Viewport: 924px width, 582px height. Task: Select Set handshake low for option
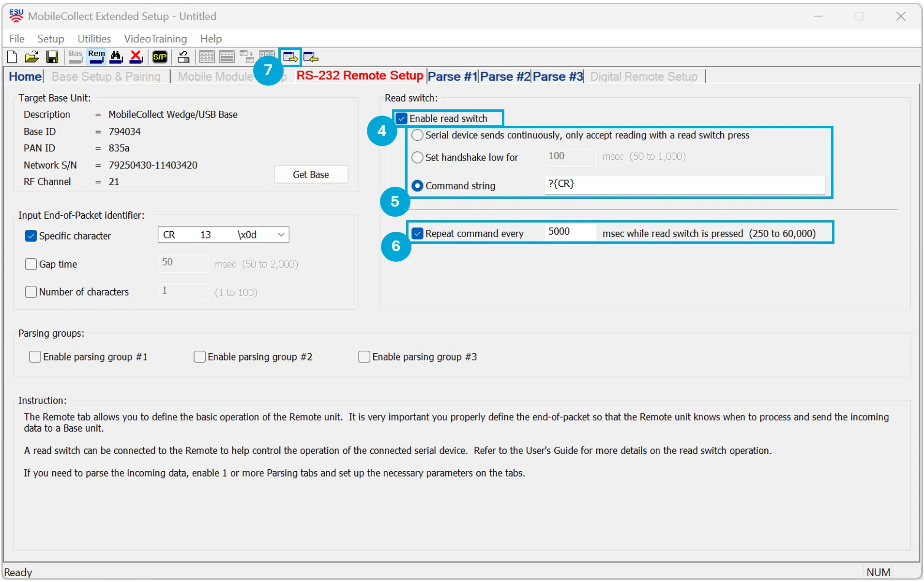tap(417, 158)
